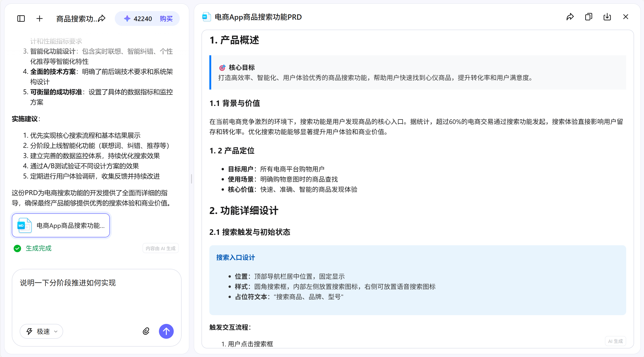Share the 商品搜索 conversation via arrow icon
Image resolution: width=644 pixels, height=357 pixels.
click(102, 18)
